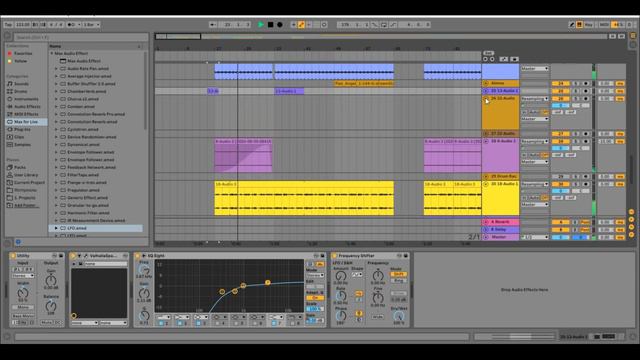Toggle the Frequency Shifter device activator
This screenshot has height=360, width=640.
[x=334, y=256]
